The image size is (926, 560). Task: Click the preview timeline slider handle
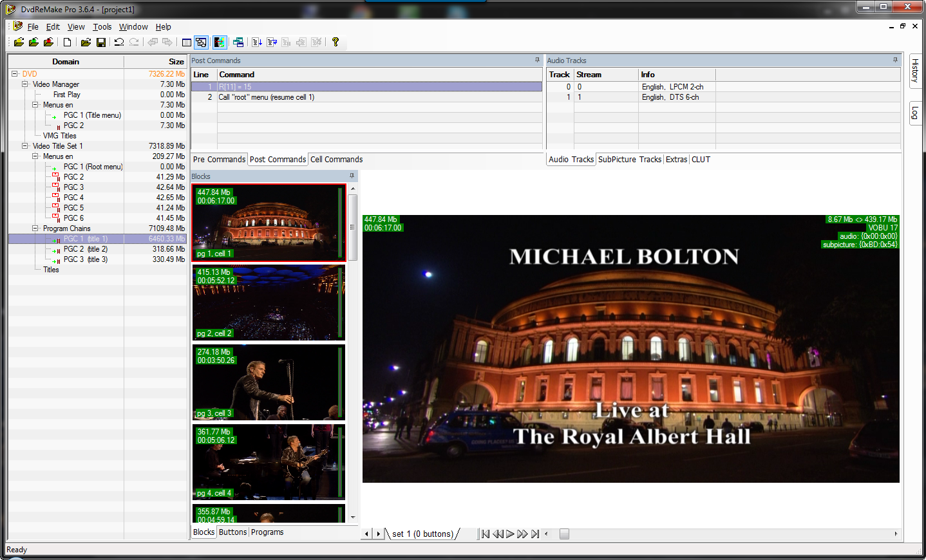564,534
